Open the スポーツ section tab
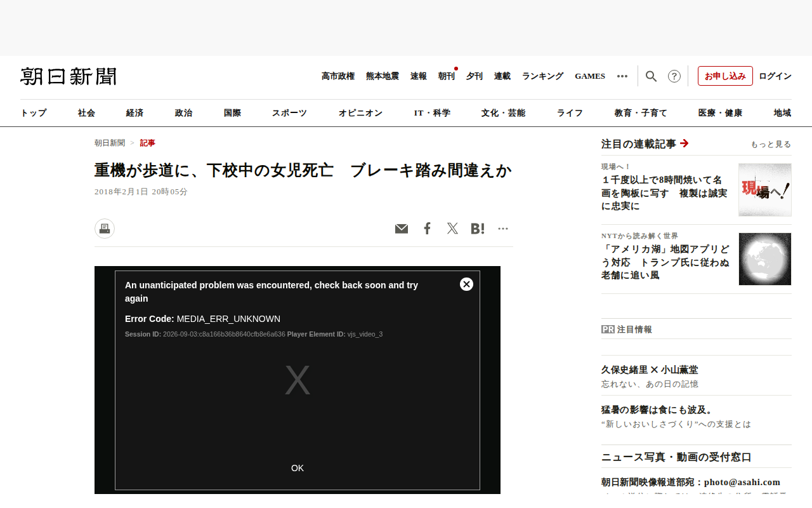 pos(289,113)
